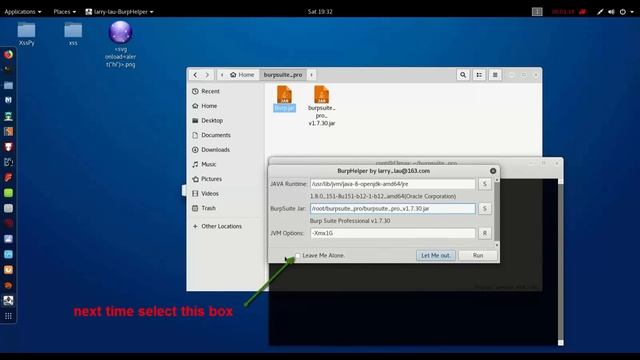This screenshot has width=640, height=360.
Task: Click the Home path bar segment
Action: click(x=242, y=75)
